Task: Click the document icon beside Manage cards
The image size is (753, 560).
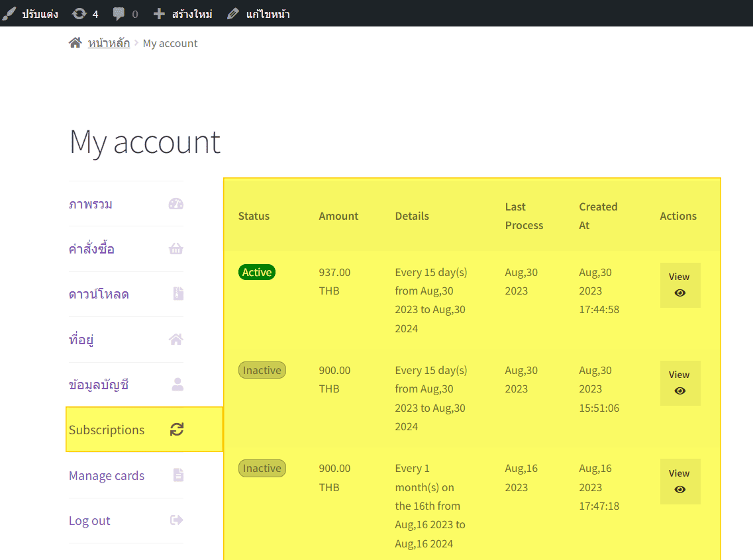Action: point(177,475)
